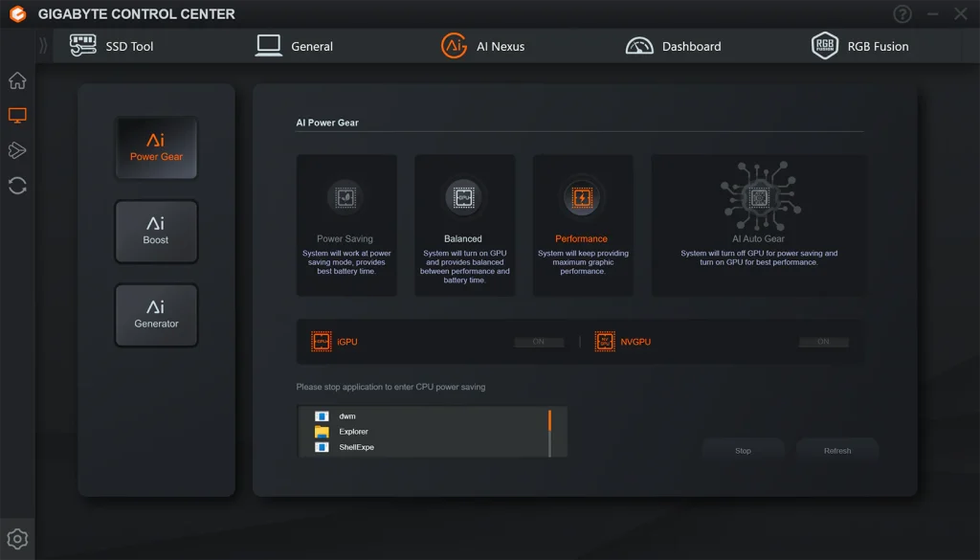
Task: Open the AI Generator panel
Action: (156, 315)
